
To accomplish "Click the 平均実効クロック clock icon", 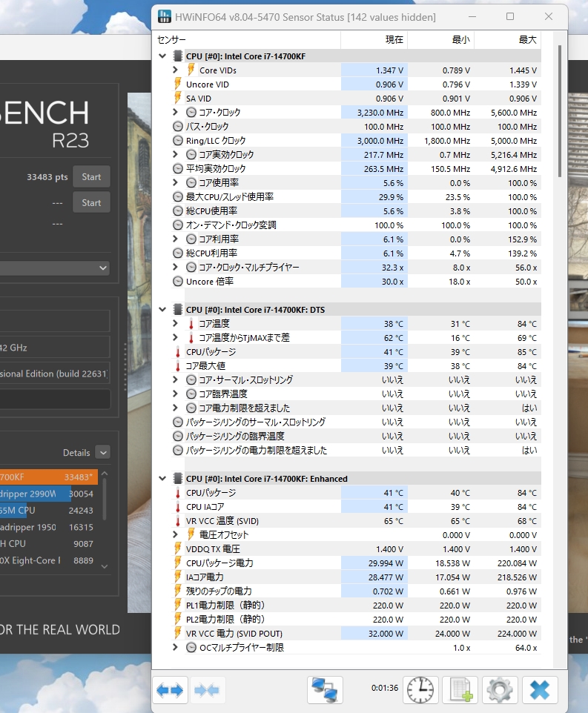I will point(178,169).
